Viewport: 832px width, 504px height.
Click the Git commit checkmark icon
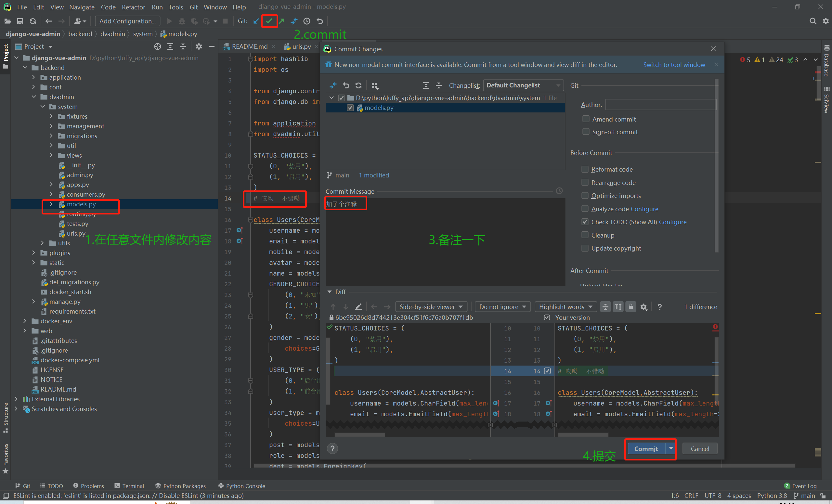pos(269,21)
